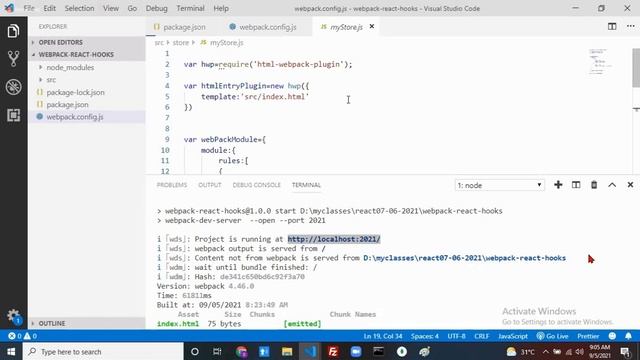Image resolution: width=640 pixels, height=360 pixels.
Task: Open the File menu
Action: point(29,8)
